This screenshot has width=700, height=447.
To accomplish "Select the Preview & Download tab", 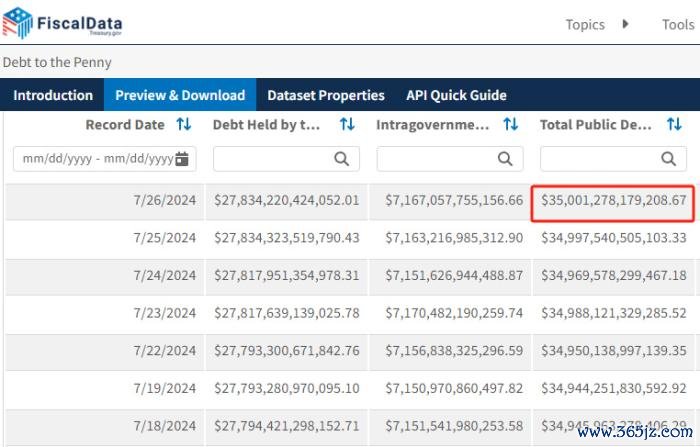I will [x=180, y=96].
